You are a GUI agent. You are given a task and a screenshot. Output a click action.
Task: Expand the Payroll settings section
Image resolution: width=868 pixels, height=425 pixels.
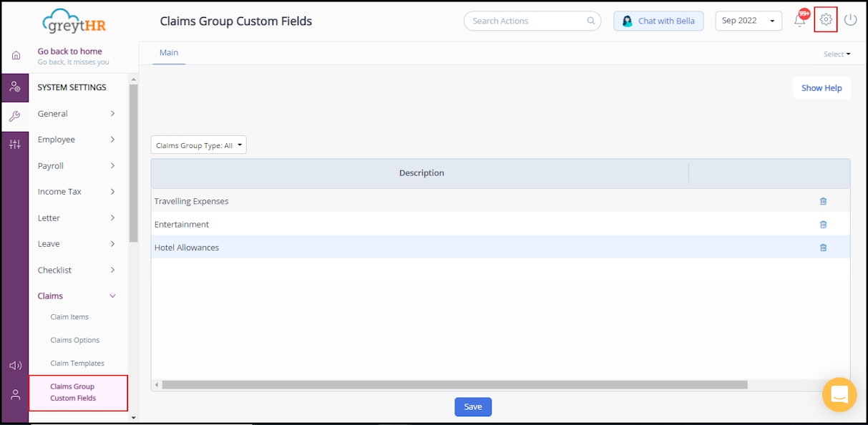pos(77,166)
